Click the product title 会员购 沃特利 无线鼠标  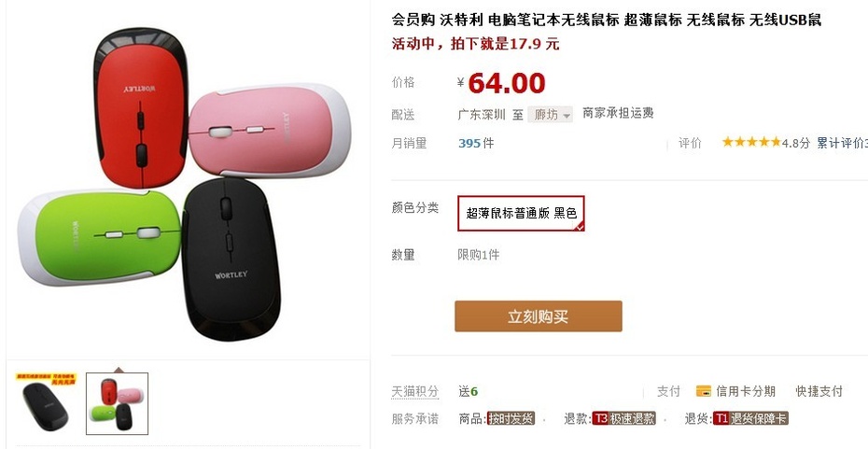[606, 21]
